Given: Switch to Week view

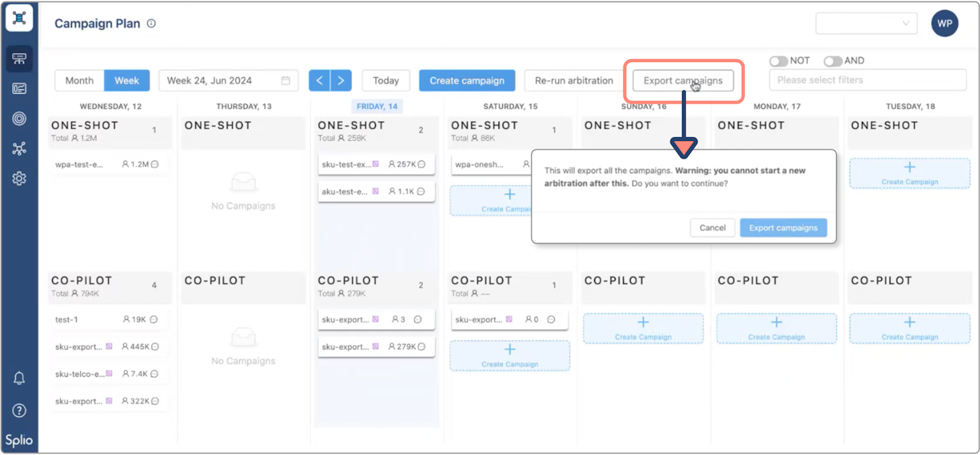Looking at the screenshot, I should (x=126, y=80).
